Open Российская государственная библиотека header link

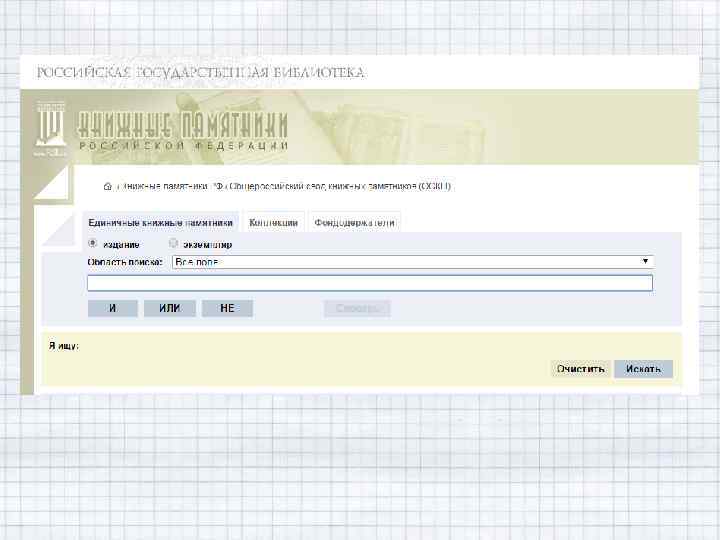[x=201, y=73]
